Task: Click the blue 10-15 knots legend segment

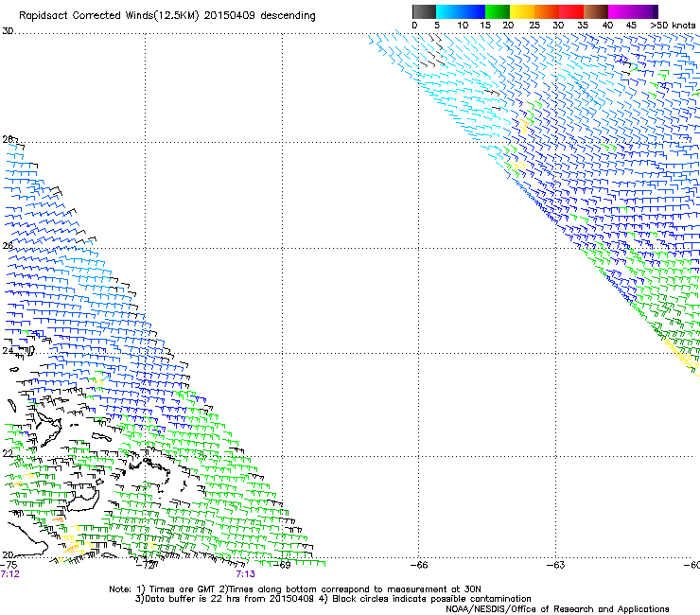Action: 473,11
